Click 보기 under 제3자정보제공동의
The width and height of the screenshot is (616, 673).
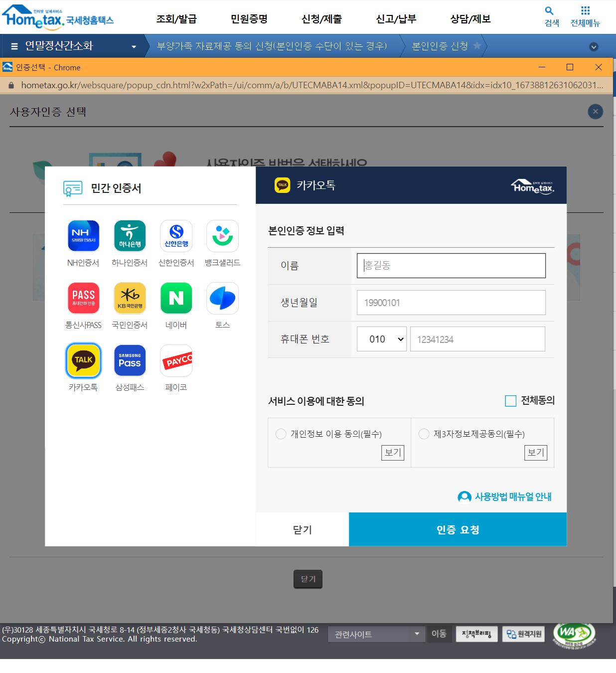pyautogui.click(x=536, y=453)
